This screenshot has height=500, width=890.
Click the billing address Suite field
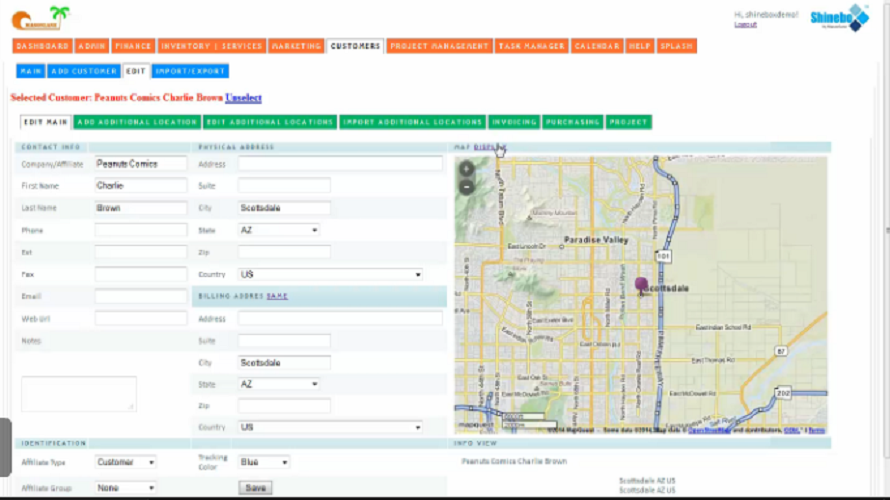[x=284, y=341]
